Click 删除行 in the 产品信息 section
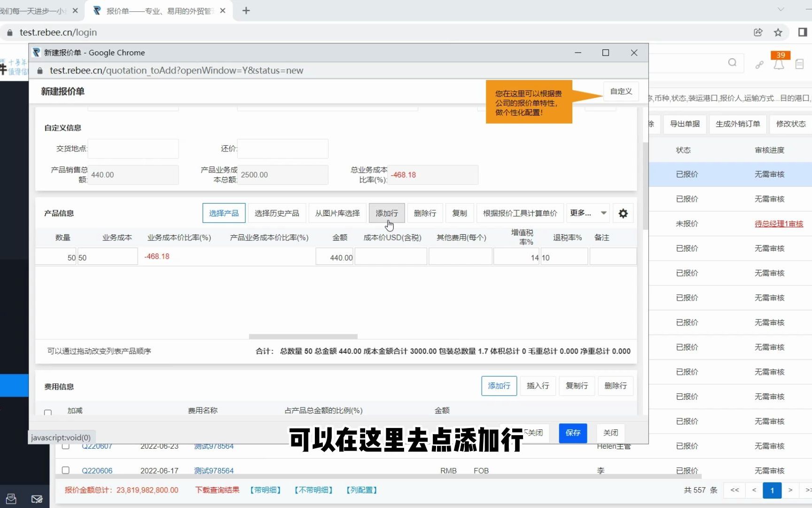Viewport: 812px width, 508px height. (425, 213)
